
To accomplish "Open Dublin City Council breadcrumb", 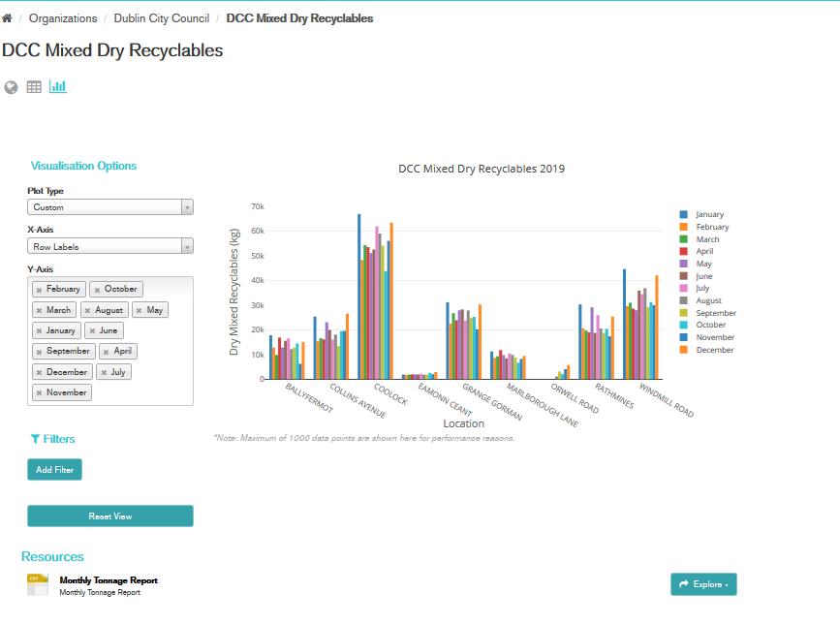I will 161,18.
